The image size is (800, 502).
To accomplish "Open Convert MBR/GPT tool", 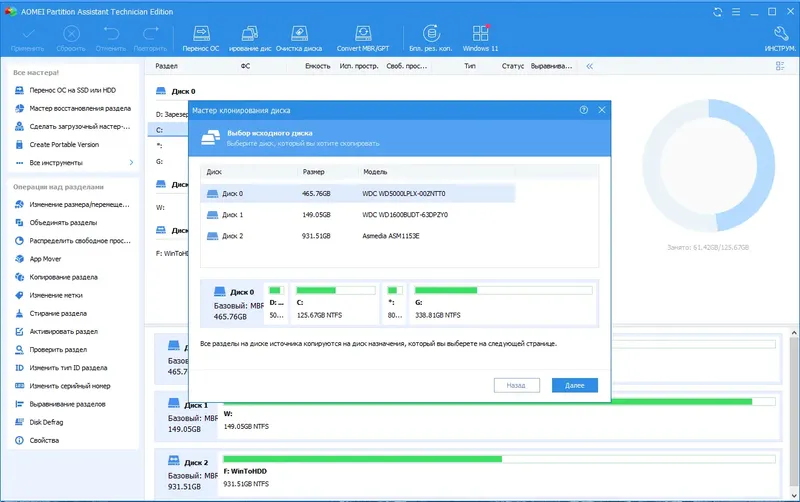I will [363, 38].
